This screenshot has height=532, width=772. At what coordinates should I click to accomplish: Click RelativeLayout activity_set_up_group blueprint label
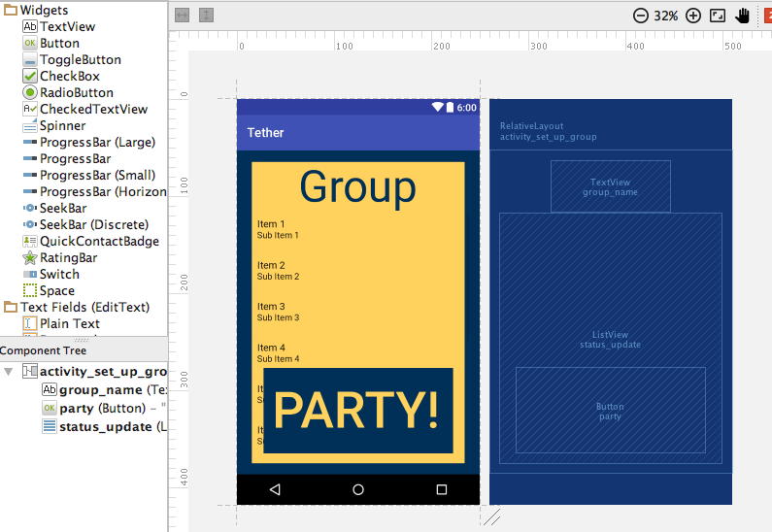point(548,131)
